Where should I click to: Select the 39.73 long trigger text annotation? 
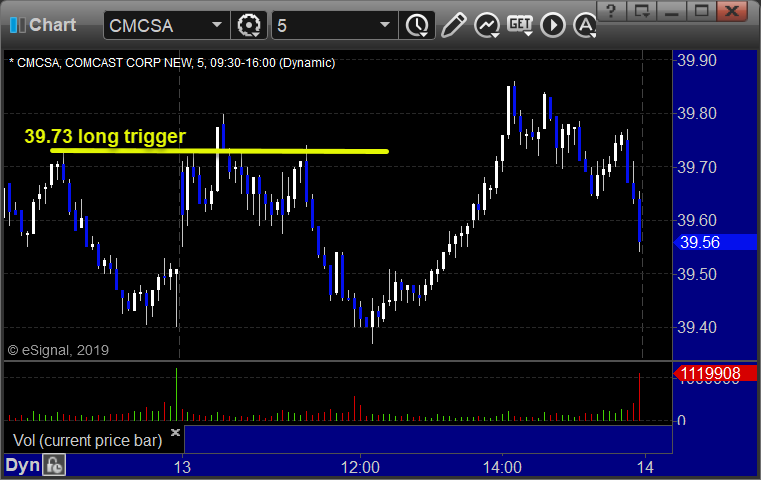pyautogui.click(x=105, y=136)
